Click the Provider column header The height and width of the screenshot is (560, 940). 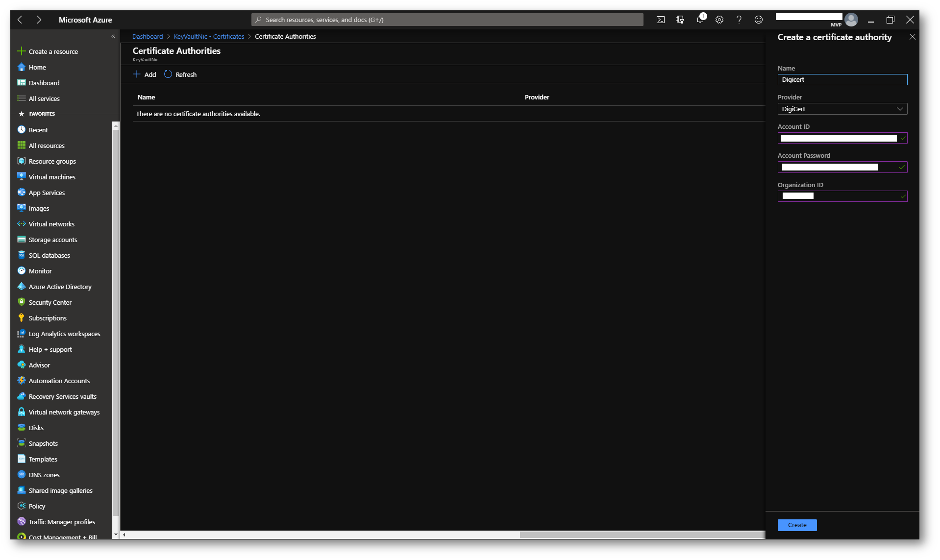point(537,97)
